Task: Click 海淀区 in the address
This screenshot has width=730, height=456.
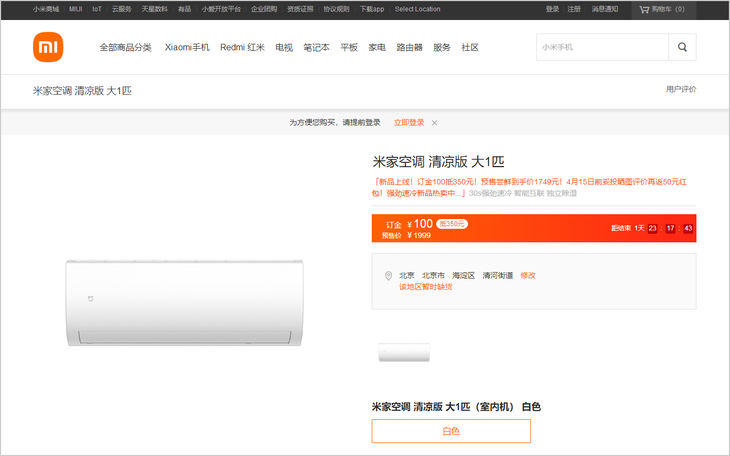Action: 464,276
